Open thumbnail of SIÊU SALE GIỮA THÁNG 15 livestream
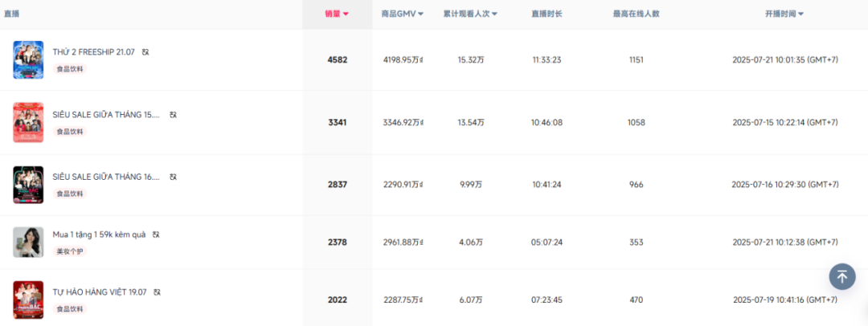868x326 pixels. click(x=28, y=122)
